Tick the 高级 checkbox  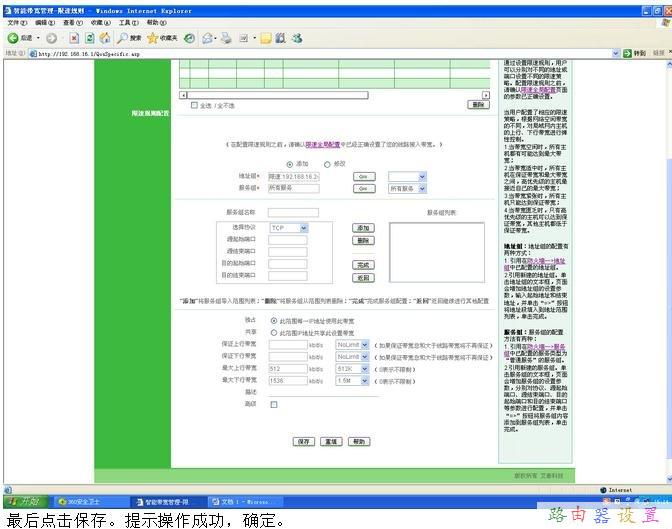274,404
